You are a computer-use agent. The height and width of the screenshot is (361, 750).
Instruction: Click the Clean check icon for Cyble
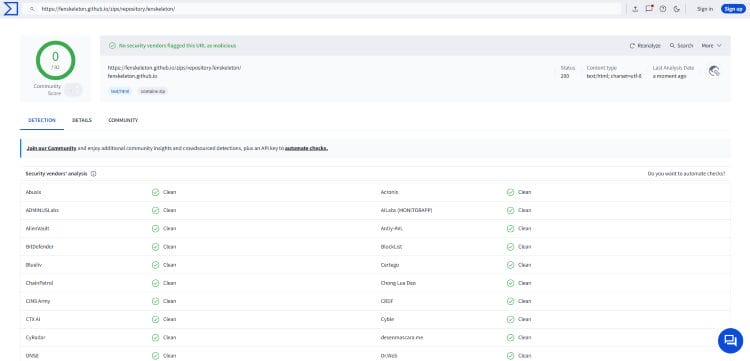pyautogui.click(x=510, y=319)
